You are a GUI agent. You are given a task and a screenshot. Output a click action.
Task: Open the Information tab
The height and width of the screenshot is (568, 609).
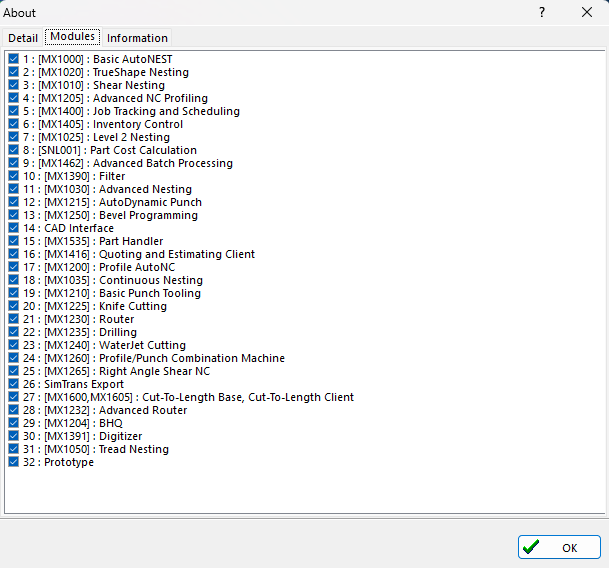(x=137, y=38)
